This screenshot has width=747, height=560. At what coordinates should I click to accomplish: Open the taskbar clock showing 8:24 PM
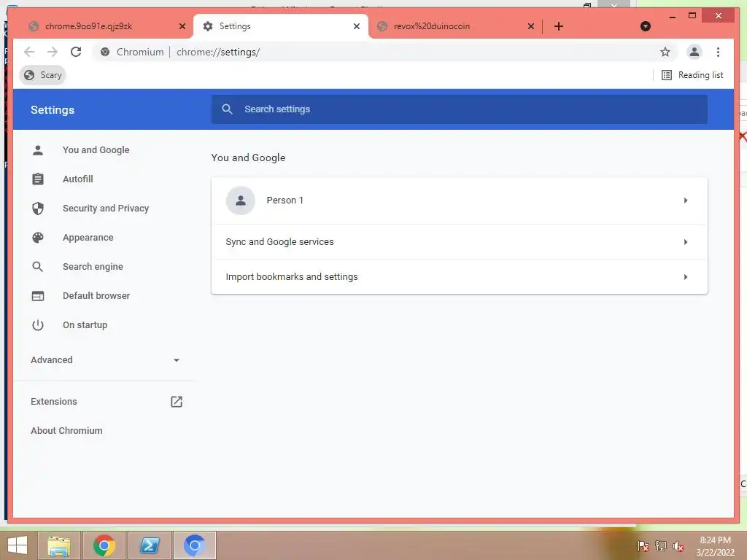pyautogui.click(x=715, y=546)
